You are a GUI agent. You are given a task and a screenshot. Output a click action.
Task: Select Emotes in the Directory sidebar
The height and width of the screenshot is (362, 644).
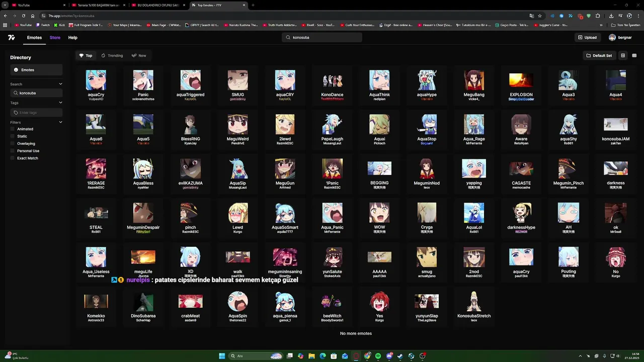tap(36, 70)
